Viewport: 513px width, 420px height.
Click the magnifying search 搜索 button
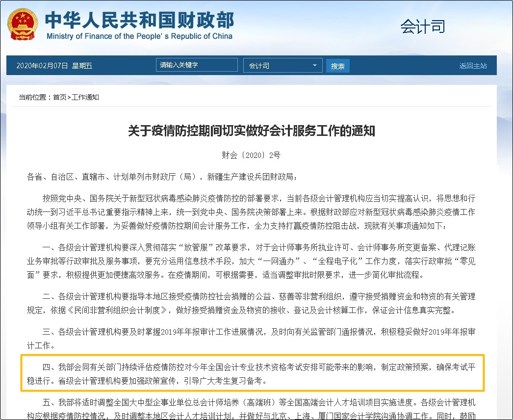tap(337, 65)
